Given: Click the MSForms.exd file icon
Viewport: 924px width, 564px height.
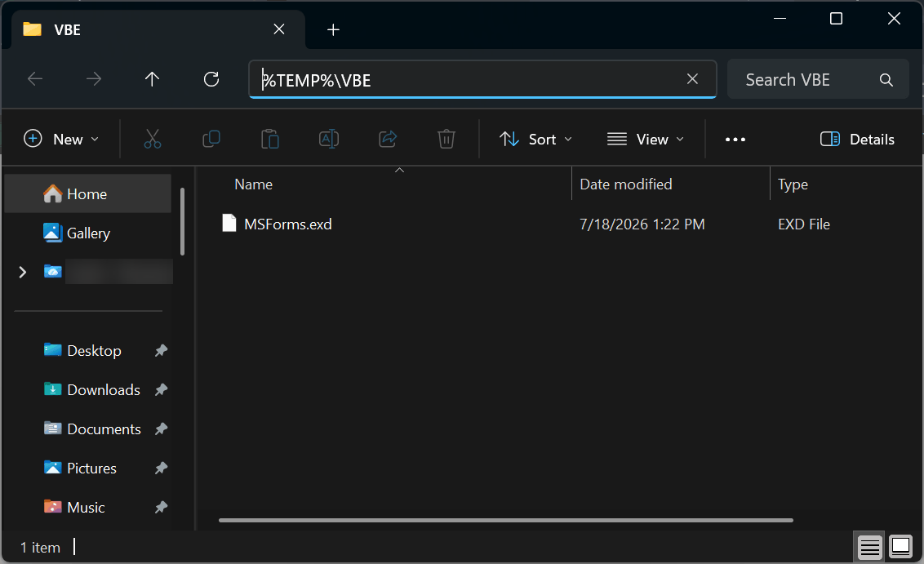Looking at the screenshot, I should coord(229,224).
